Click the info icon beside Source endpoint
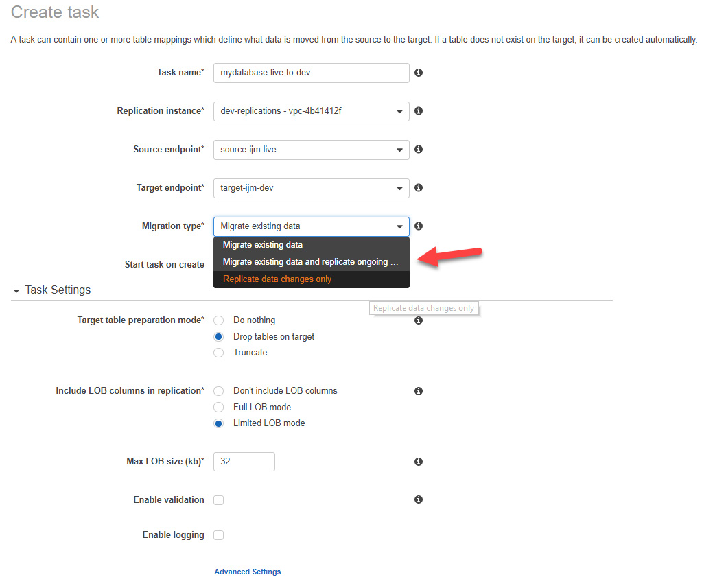 419,149
